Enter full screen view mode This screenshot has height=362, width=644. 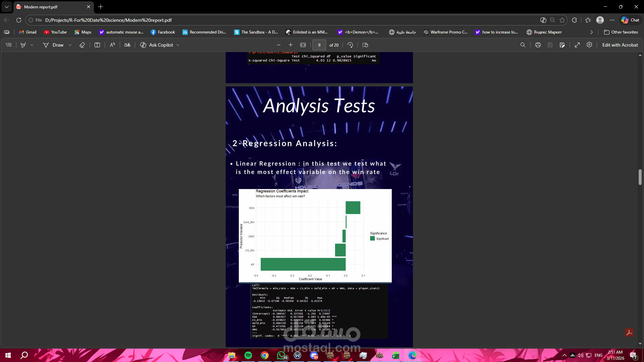[x=577, y=45]
